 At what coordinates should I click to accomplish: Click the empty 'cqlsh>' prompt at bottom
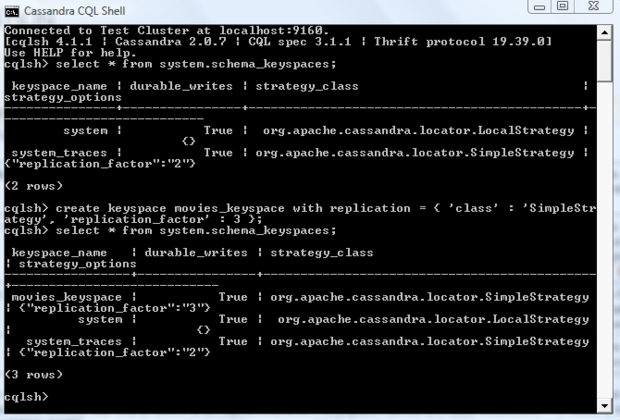26,397
